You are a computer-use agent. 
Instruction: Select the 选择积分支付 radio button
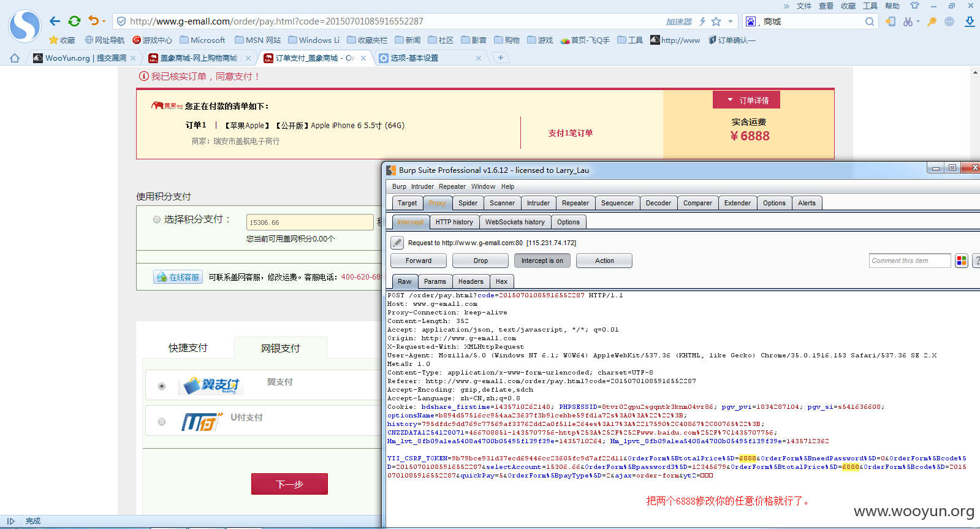click(157, 219)
